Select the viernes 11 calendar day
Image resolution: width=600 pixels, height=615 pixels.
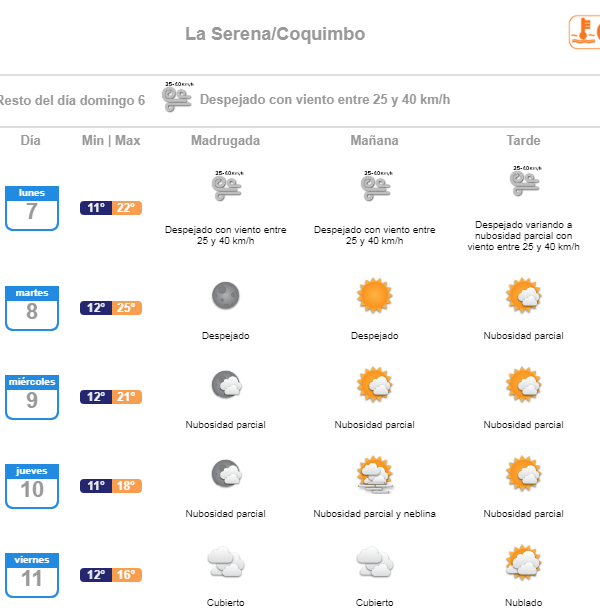(31, 575)
